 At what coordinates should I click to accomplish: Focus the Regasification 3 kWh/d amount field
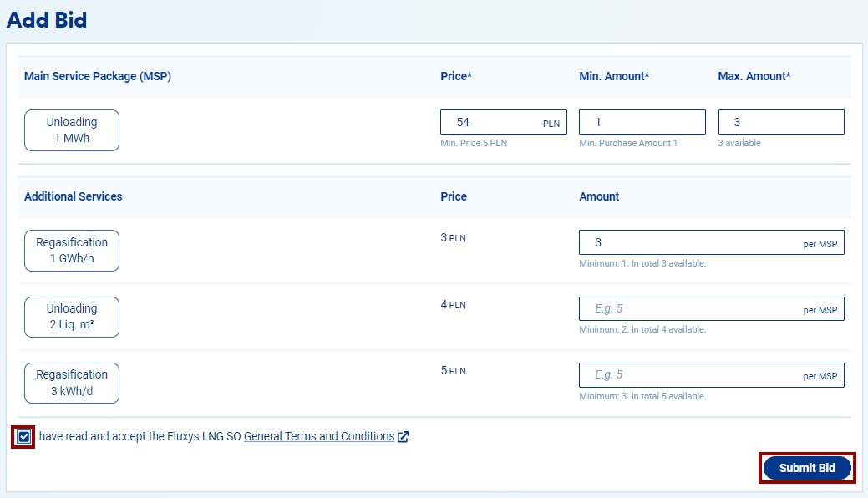(693, 374)
